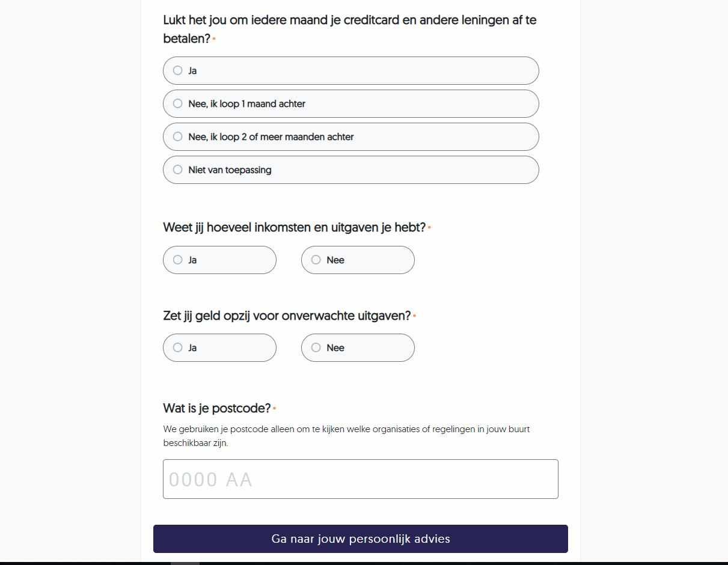Click the required marker after 'postcode?'

click(x=275, y=409)
